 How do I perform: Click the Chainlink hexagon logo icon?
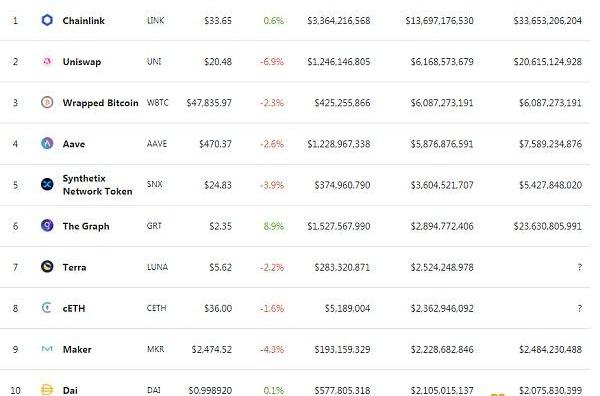pos(47,20)
